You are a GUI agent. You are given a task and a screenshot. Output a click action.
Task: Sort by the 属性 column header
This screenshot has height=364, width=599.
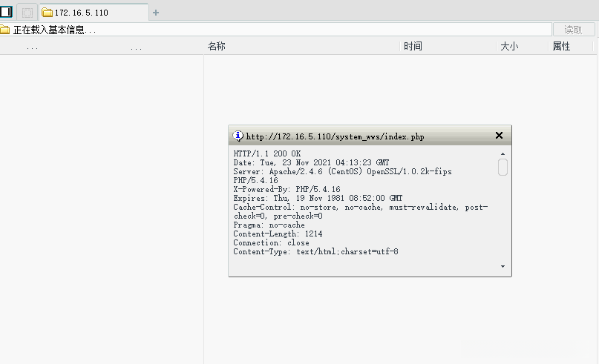coord(561,46)
